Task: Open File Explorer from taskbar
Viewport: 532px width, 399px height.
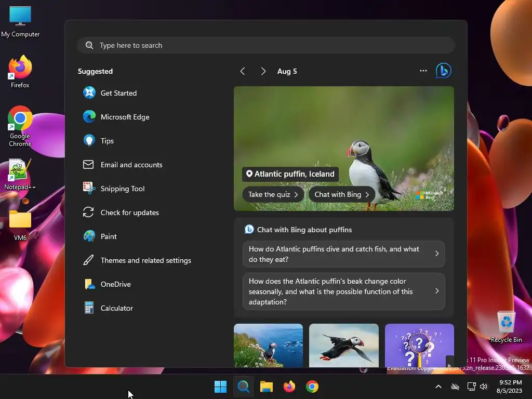Action: click(x=267, y=387)
